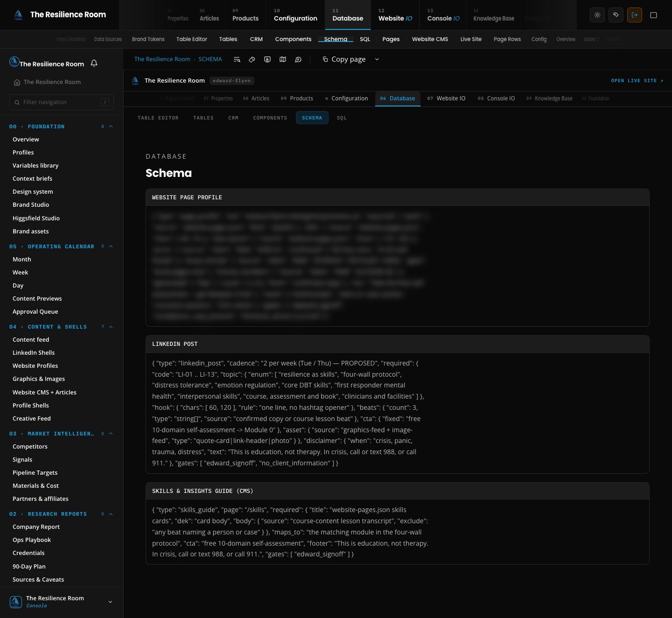Go to LinkedIn Shells in sidebar
The width and height of the screenshot is (672, 618).
click(34, 353)
